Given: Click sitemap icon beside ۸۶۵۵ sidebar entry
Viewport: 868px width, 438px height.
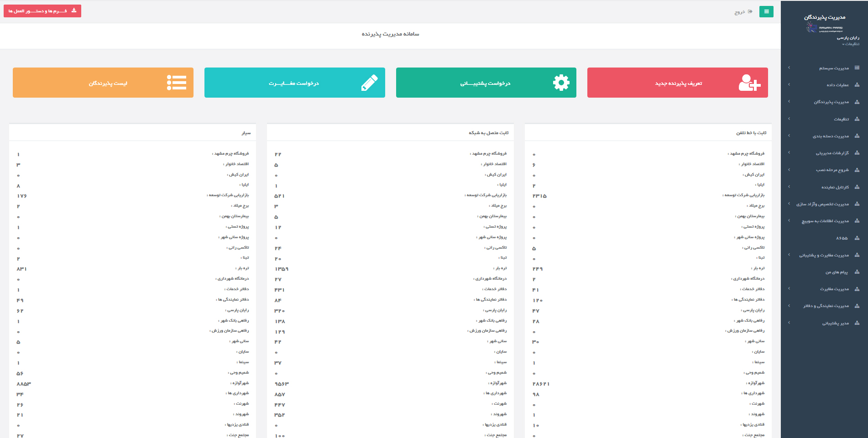Looking at the screenshot, I should 857,238.
